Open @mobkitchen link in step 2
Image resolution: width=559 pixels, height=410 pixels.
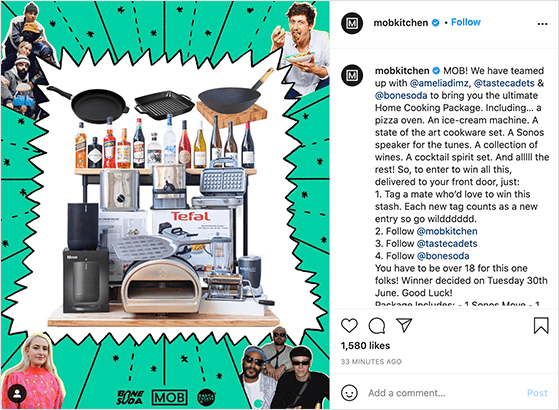click(x=447, y=231)
